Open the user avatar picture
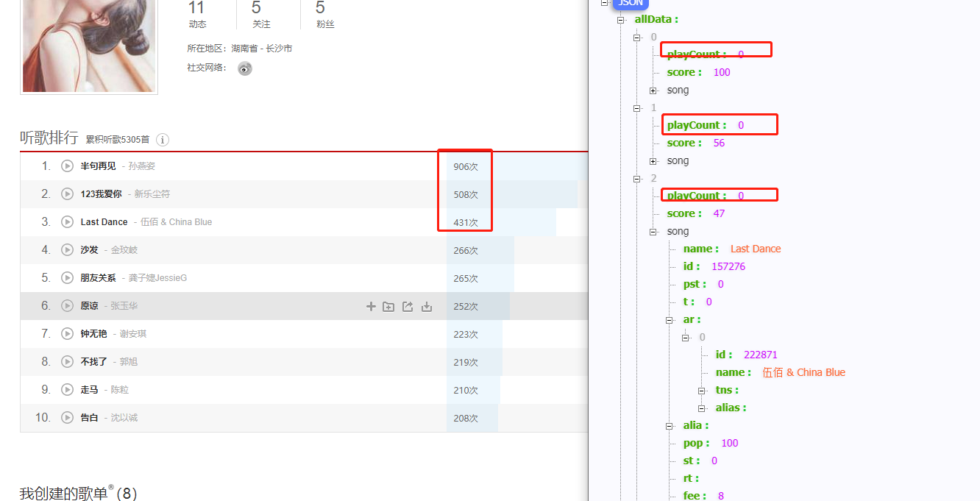The height and width of the screenshot is (501, 980). point(89,46)
